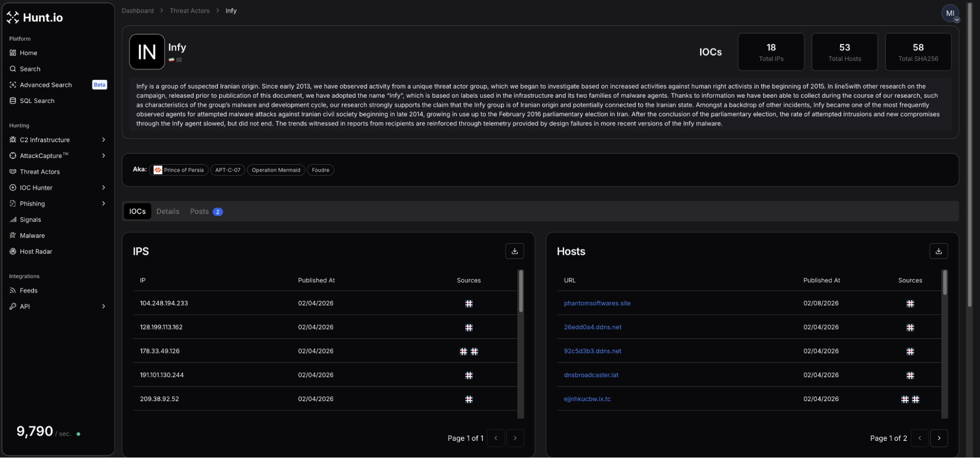Screen dimensions: 980x458
Task: Open SQL Search page
Action: coord(37,101)
